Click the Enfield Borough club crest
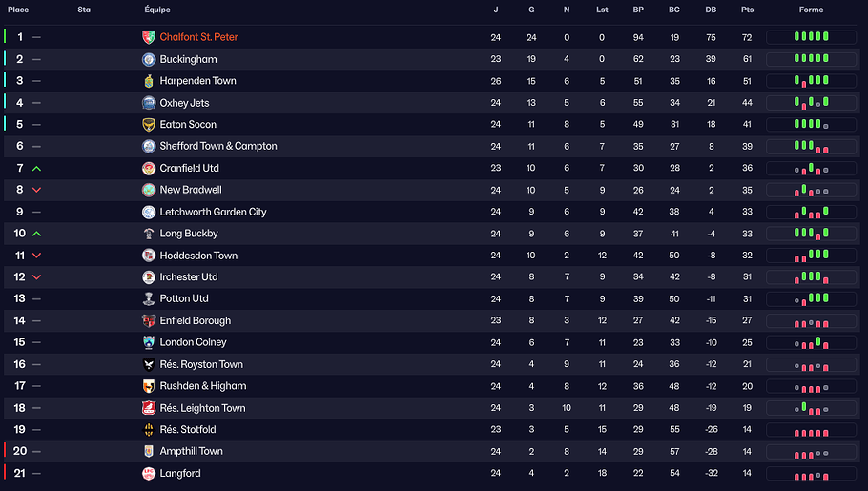The image size is (868, 491). click(148, 320)
